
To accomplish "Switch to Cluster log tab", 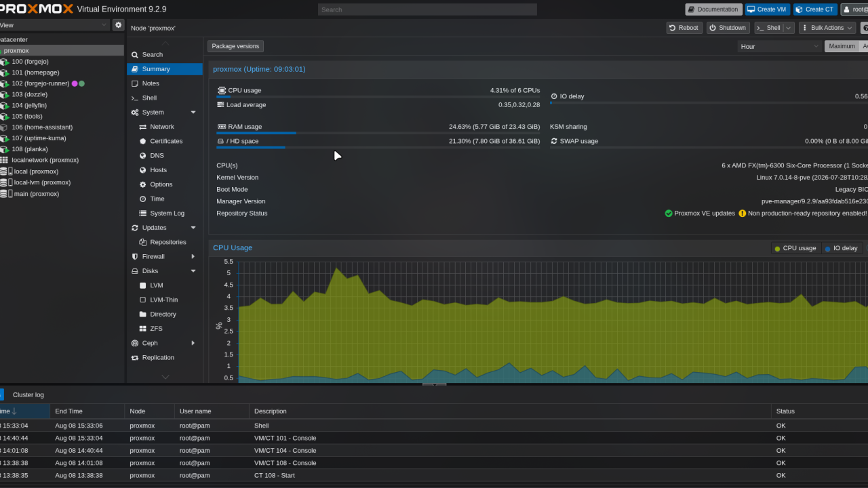I will [x=28, y=394].
